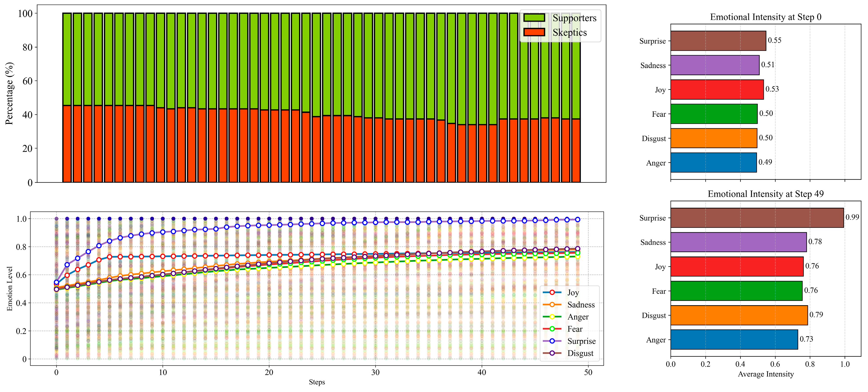868x392 pixels.
Task: Click the Sadness legend line marker
Action: [552, 305]
